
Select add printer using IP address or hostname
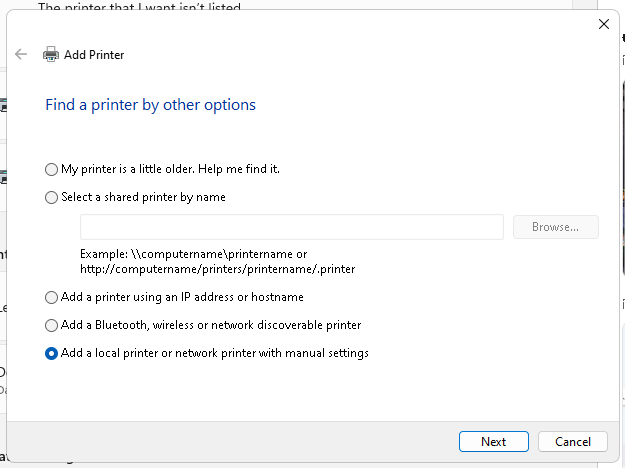point(52,297)
